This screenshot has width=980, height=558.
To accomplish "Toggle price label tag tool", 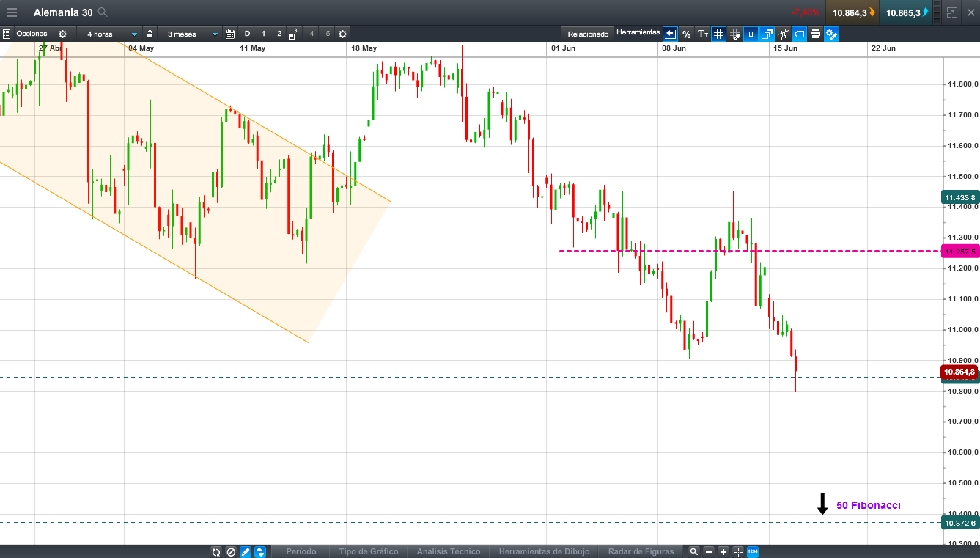I will pyautogui.click(x=799, y=34).
